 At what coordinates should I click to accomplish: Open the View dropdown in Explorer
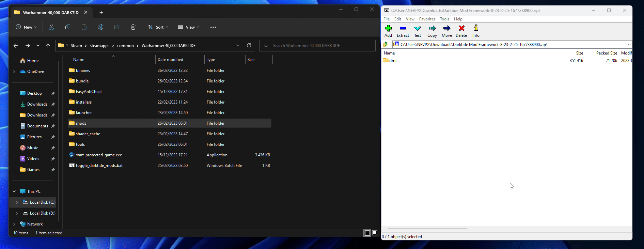188,27
